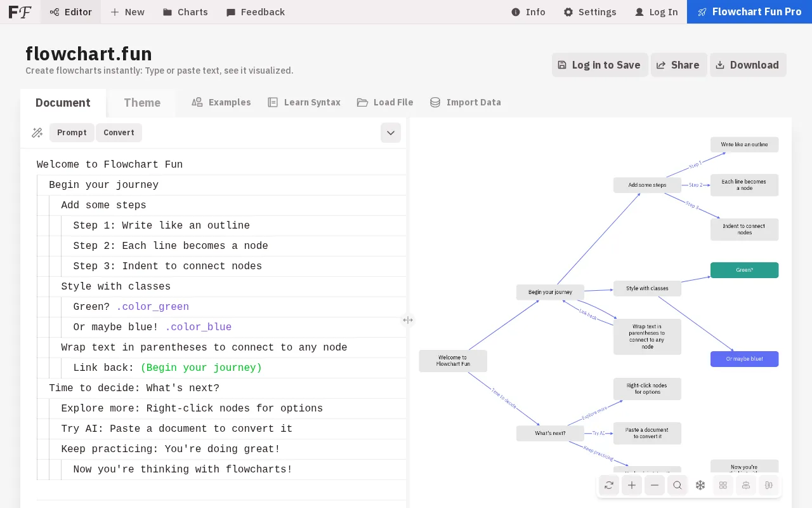Image resolution: width=812 pixels, height=508 pixels.
Task: Click the align vertical center icon
Action: 746,485
